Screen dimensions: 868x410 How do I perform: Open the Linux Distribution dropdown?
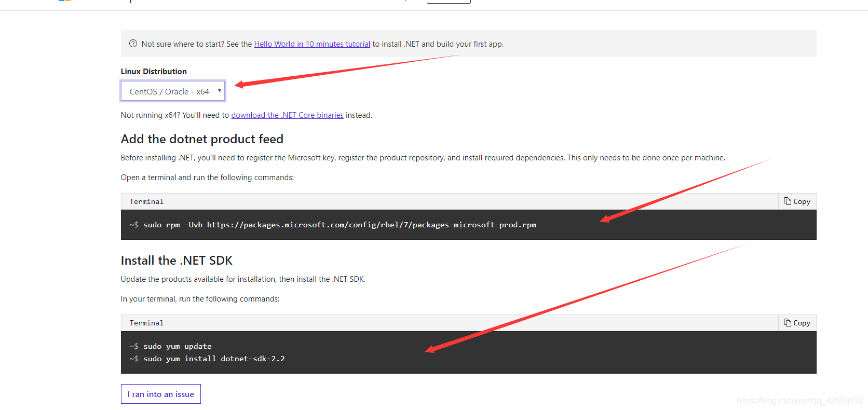(173, 91)
